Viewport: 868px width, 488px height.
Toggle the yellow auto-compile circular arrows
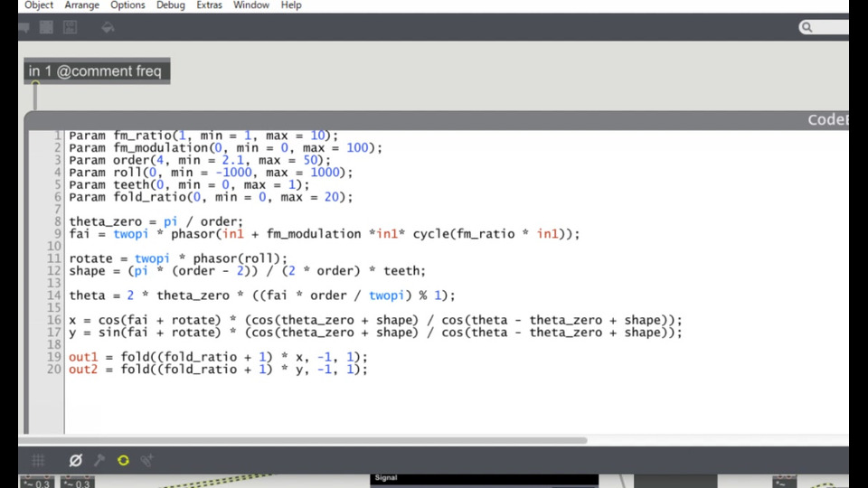[x=124, y=460]
